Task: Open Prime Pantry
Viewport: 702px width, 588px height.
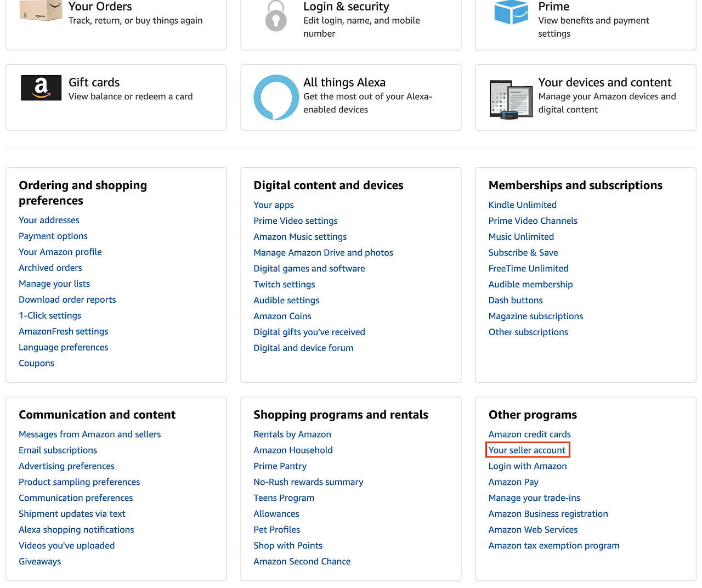Action: click(280, 466)
